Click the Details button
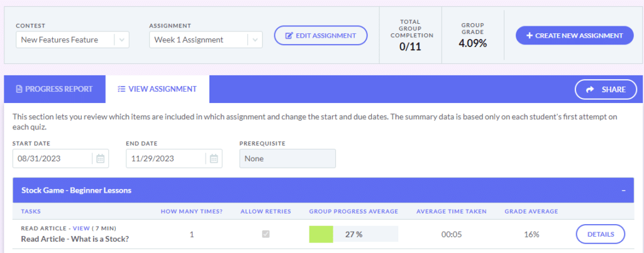This screenshot has height=253, width=644. (x=600, y=234)
